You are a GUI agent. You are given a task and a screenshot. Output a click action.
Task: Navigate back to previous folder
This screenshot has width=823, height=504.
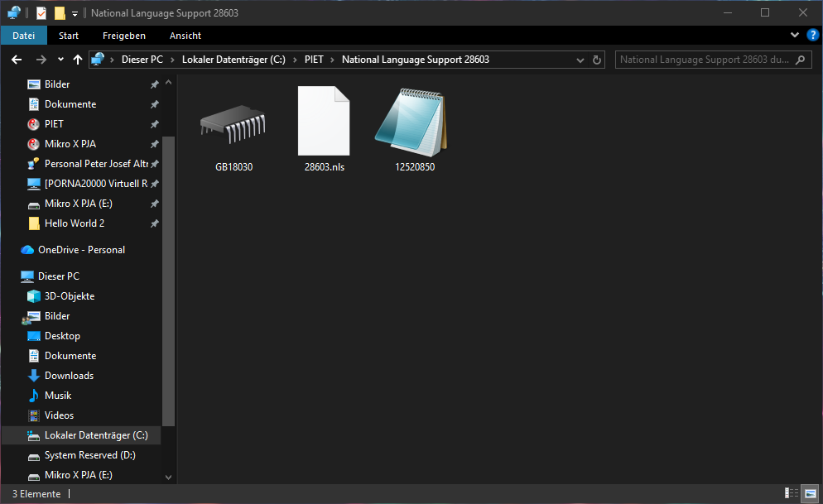[x=17, y=60]
